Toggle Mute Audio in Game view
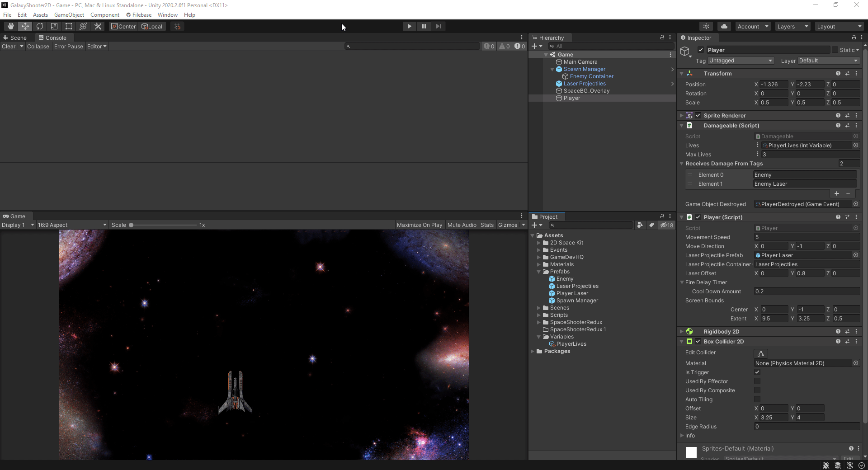This screenshot has height=470, width=868. point(462,225)
